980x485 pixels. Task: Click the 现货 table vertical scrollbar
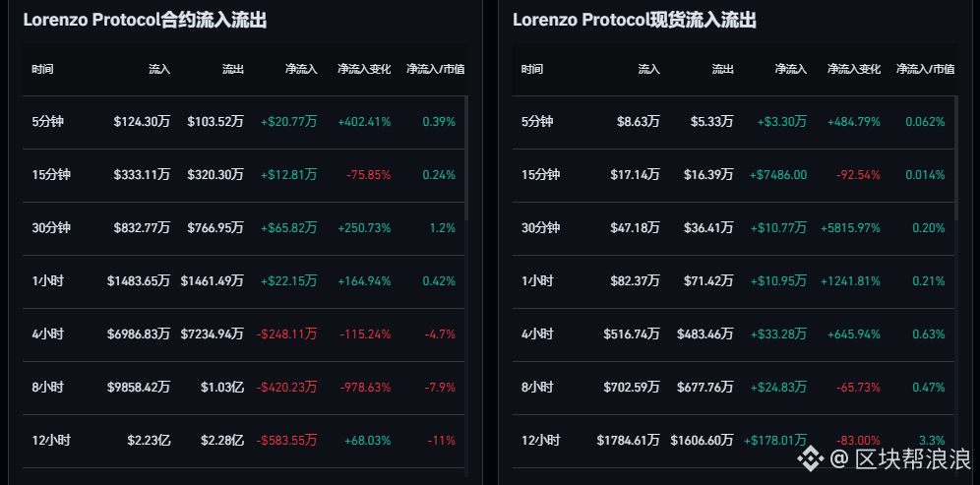coord(956,157)
